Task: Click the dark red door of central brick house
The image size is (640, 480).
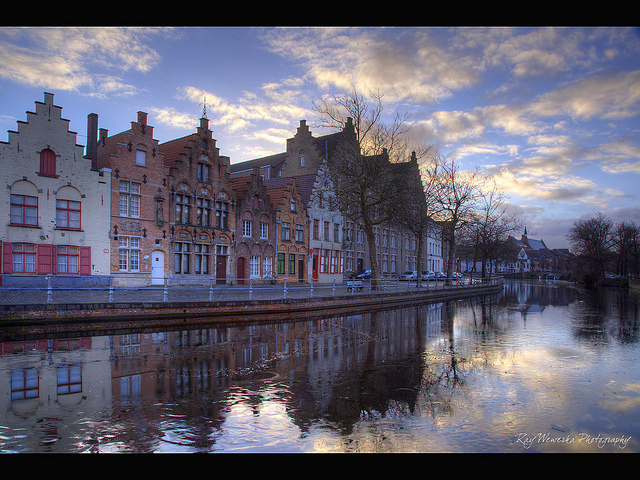Action: coord(221,268)
